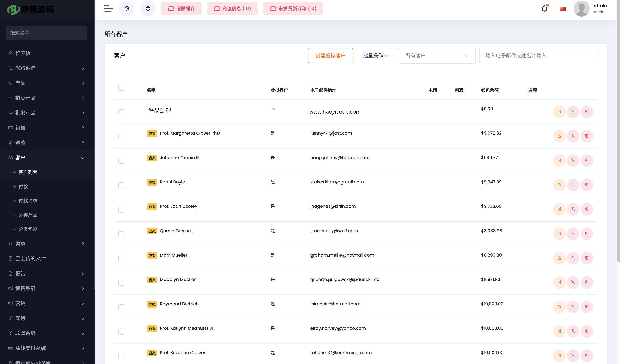The width and height of the screenshot is (620, 364).
Task: Click the 创建虚拟客户 button
Action: coord(330,56)
